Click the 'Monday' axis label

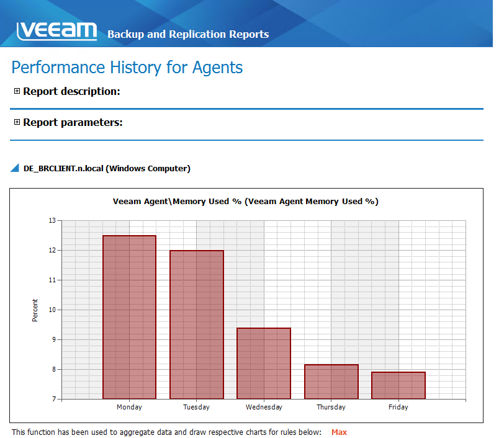pos(129,407)
